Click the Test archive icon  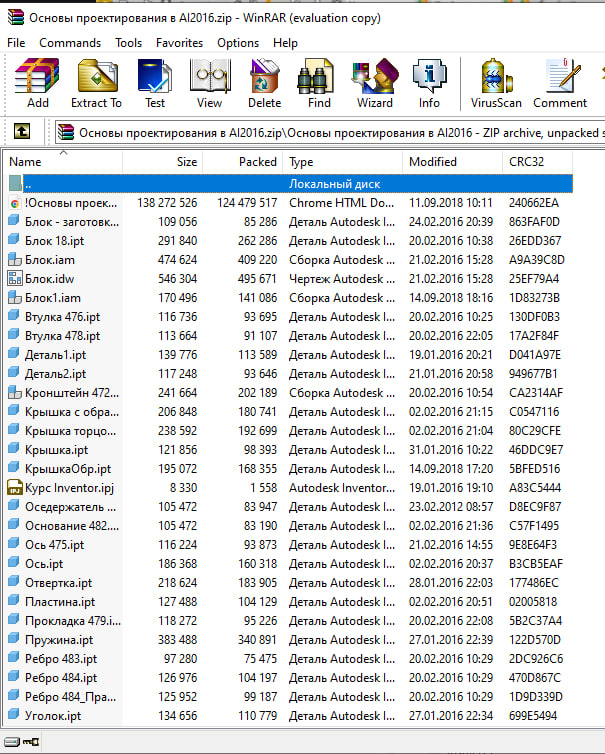tap(154, 76)
